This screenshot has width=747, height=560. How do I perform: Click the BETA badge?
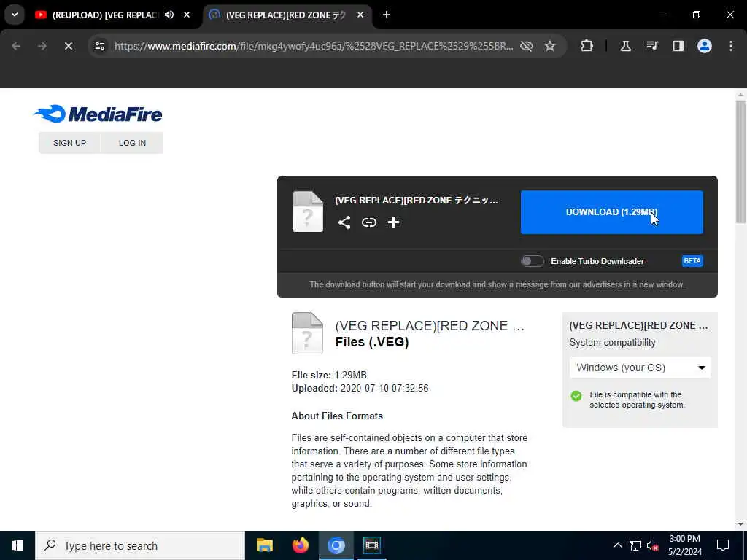click(692, 261)
